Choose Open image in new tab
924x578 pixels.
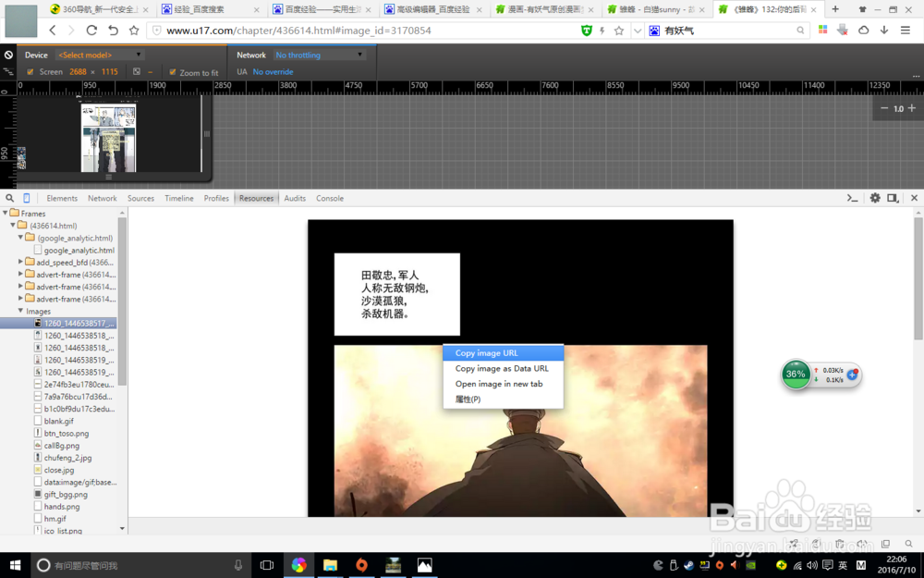504,384
